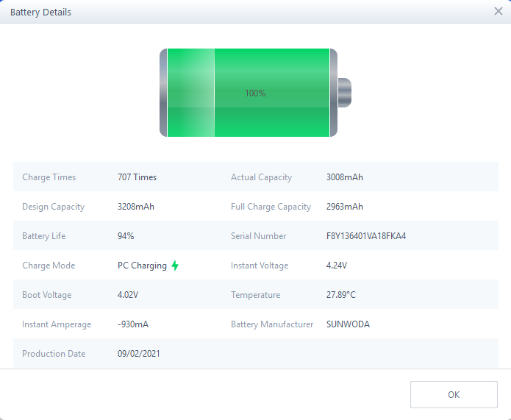Select the '3008mAh' actual capacity value

(x=345, y=177)
